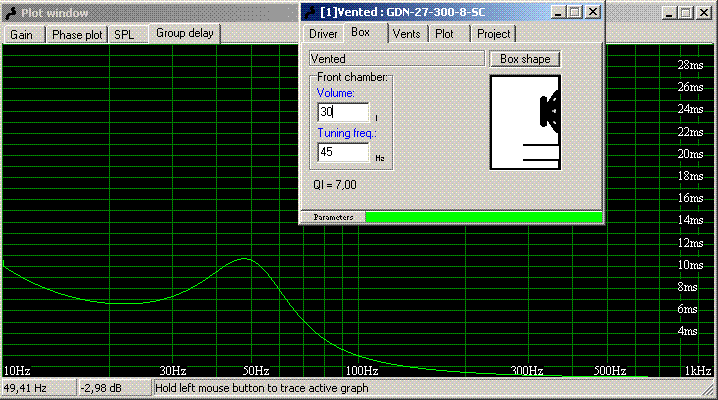The image size is (718, 400).
Task: Show the Group delay tab
Action: pos(185,33)
